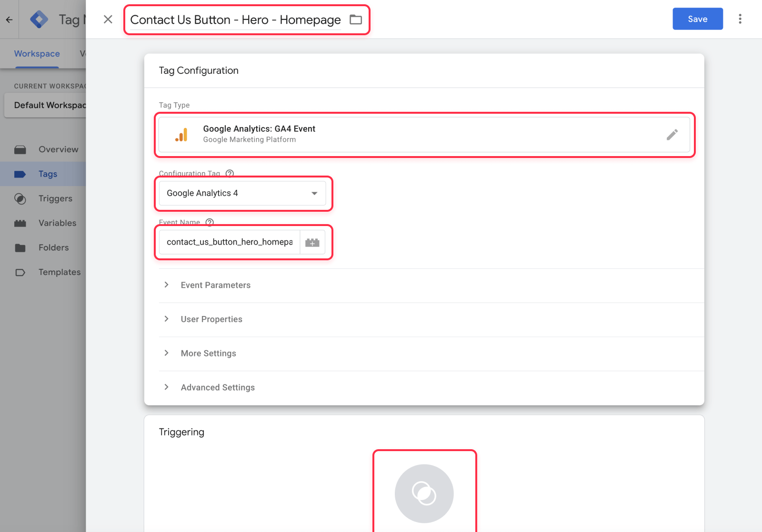Viewport: 762px width, 532px height.
Task: Click the tag name title field
Action: pos(235,20)
